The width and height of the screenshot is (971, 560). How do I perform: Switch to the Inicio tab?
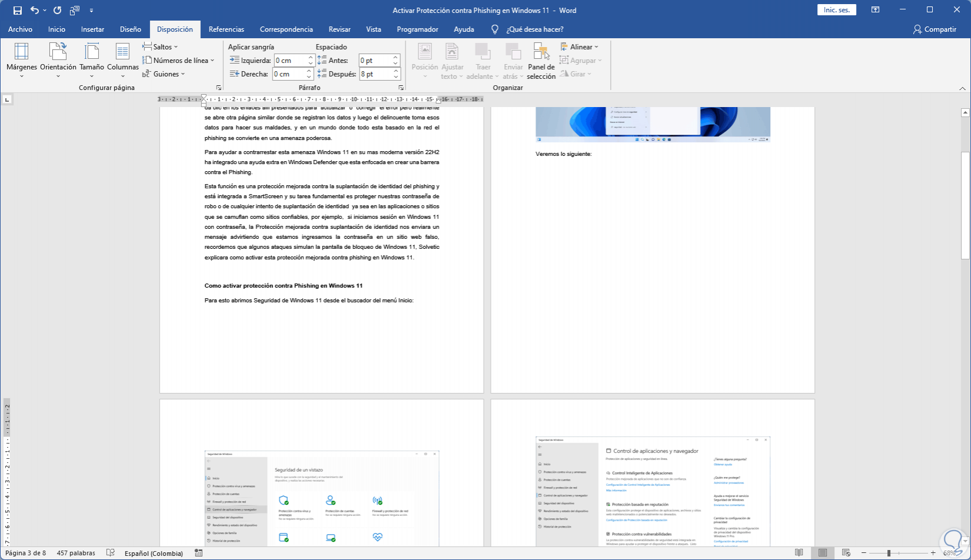coord(57,29)
